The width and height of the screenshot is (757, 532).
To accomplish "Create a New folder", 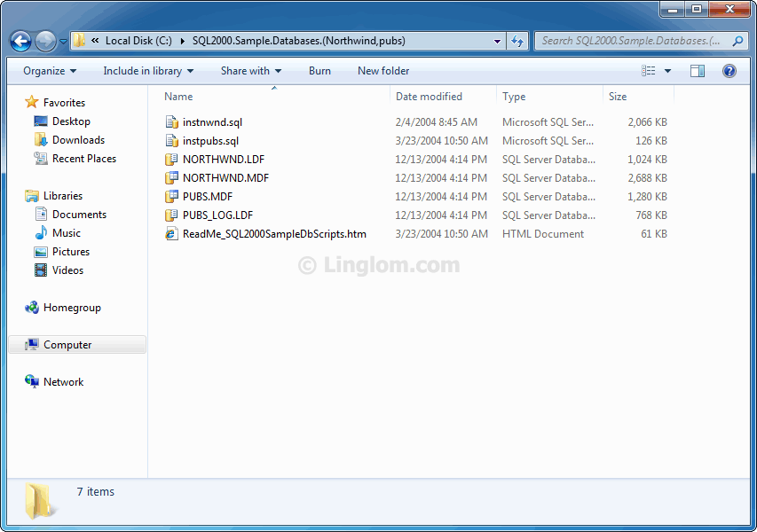I will pos(383,71).
